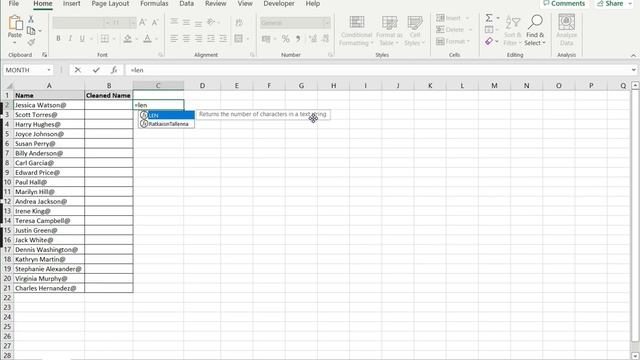The height and width of the screenshot is (360, 640).
Task: Open the Comments pane button
Action: tap(564, 4)
